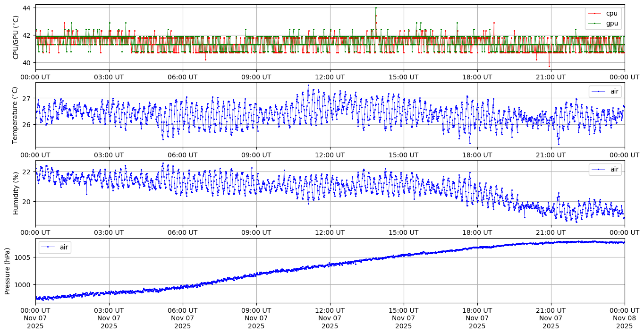The image size is (644, 334).
Task: Click the Temperature (°C) y-axis label
Action: click(16, 115)
